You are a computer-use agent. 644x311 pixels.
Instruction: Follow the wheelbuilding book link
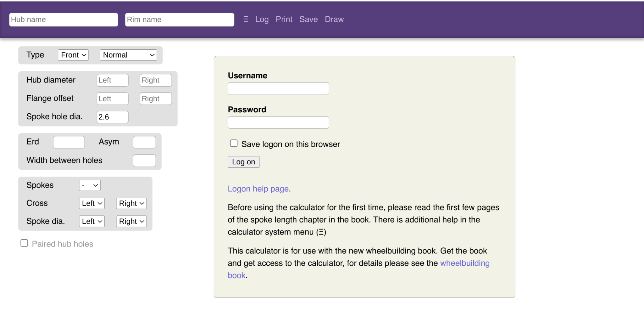tap(464, 263)
